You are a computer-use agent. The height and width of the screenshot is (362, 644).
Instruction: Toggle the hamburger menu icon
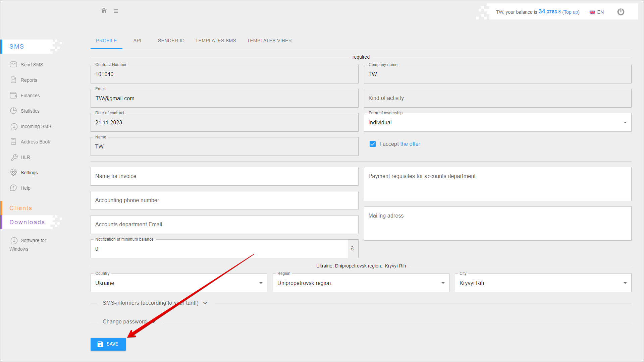click(116, 11)
